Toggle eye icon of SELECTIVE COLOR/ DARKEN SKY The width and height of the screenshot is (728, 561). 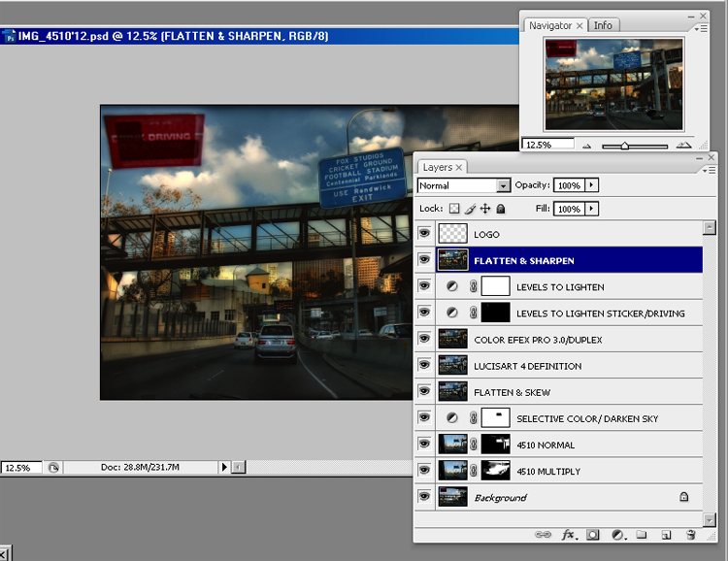[x=424, y=417]
